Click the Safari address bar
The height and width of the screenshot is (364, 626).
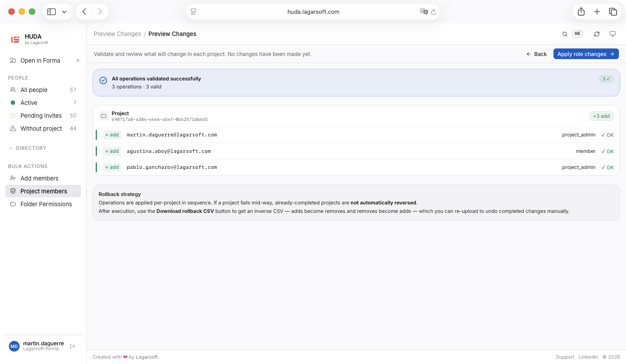(313, 12)
